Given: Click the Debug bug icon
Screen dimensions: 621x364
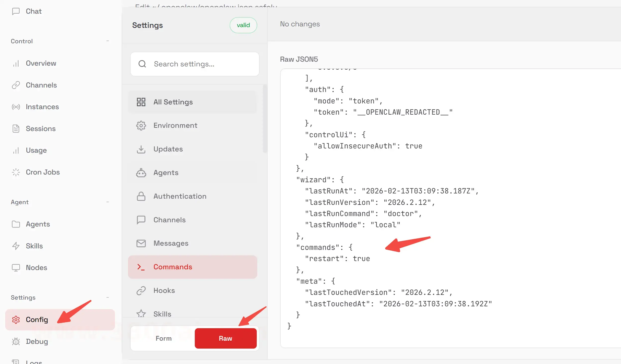Looking at the screenshot, I should [x=16, y=341].
